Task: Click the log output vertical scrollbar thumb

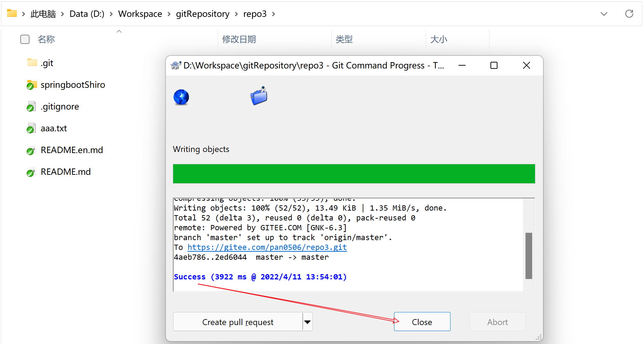Action: [x=529, y=256]
